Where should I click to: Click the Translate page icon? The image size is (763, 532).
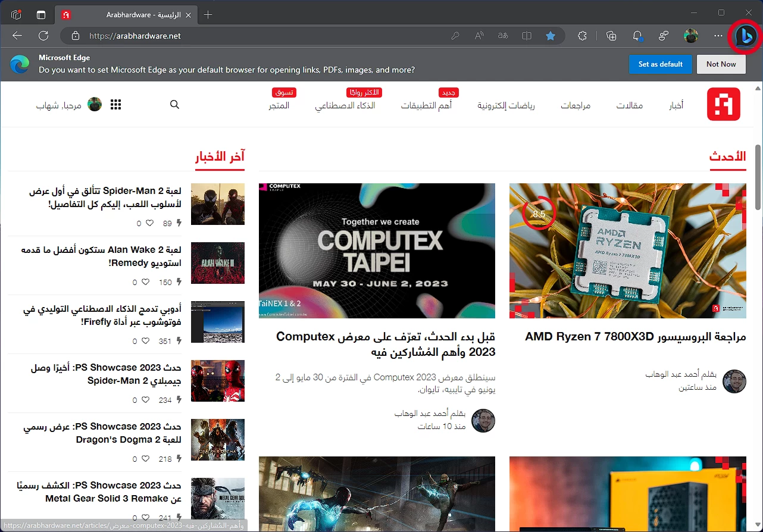pos(503,36)
